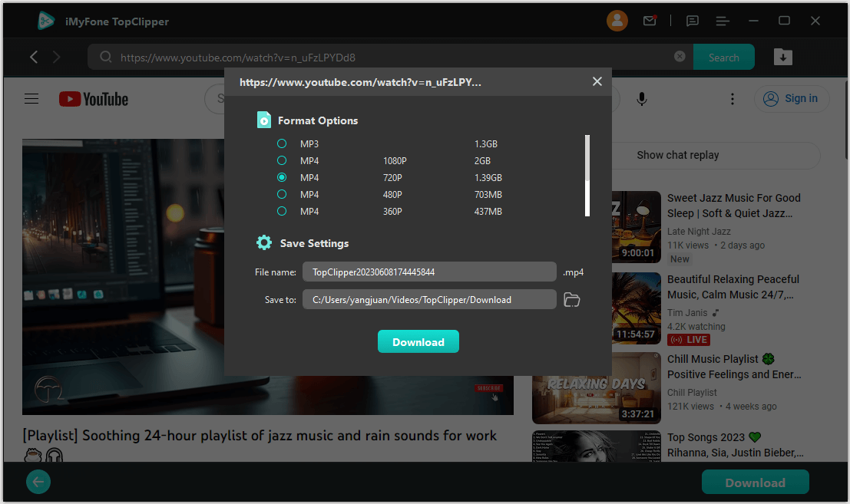The width and height of the screenshot is (850, 504).
Task: Click the YouTube voice search microphone
Action: 641,99
